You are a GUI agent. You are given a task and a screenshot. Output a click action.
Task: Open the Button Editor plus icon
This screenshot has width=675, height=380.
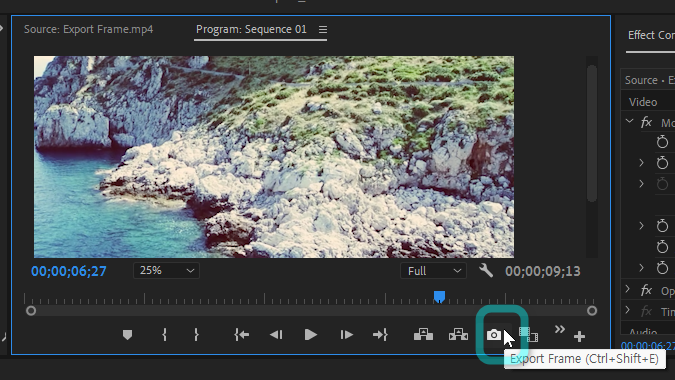(579, 337)
